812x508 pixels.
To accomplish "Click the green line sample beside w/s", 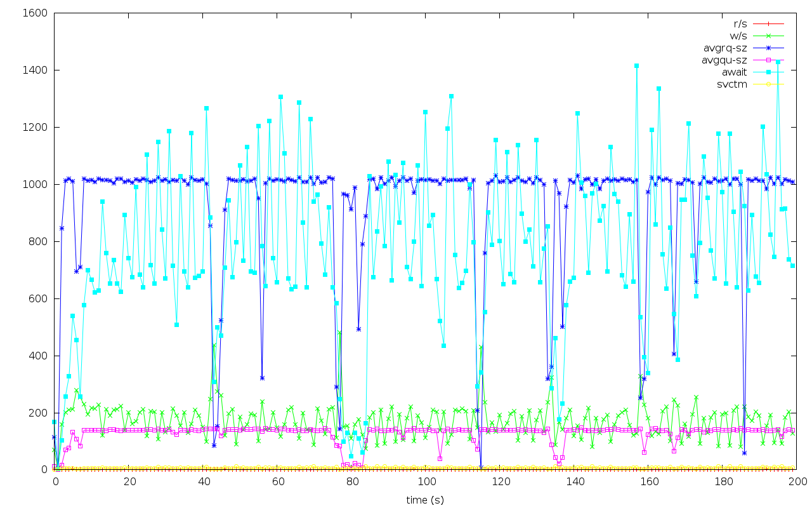I will click(769, 36).
